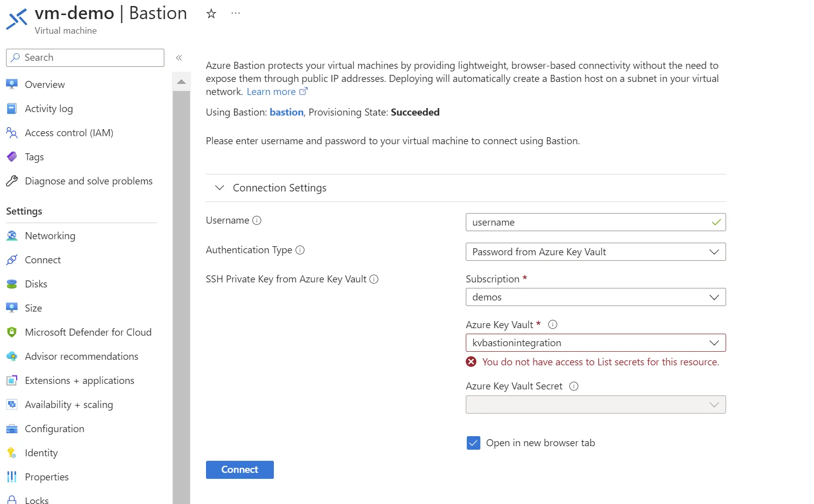Uncheck Open in new browser tab
The image size is (814, 504).
pyautogui.click(x=473, y=443)
